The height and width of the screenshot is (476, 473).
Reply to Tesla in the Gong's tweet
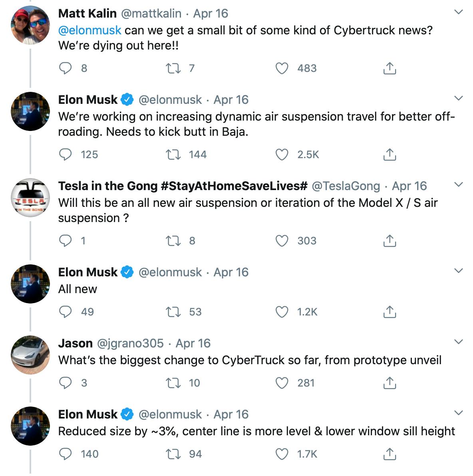coord(65,241)
